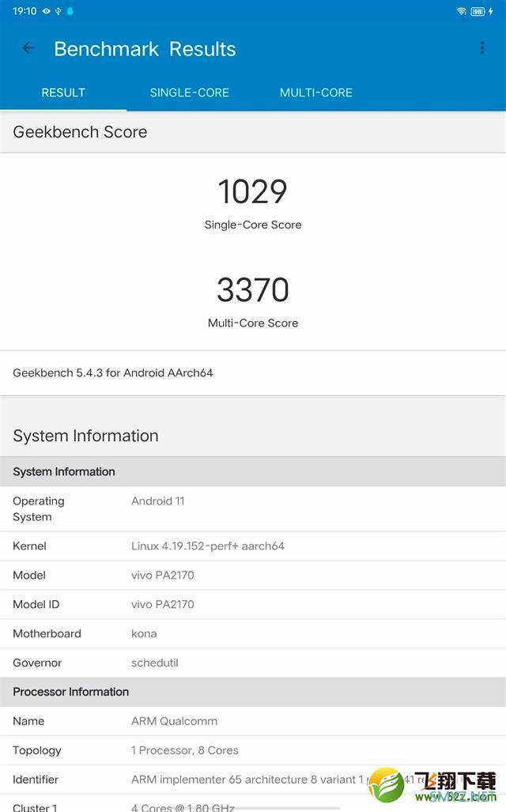Tap the 1 Processor, 8 Cores value
Image resolution: width=506 pixels, height=812 pixels.
click(x=185, y=750)
